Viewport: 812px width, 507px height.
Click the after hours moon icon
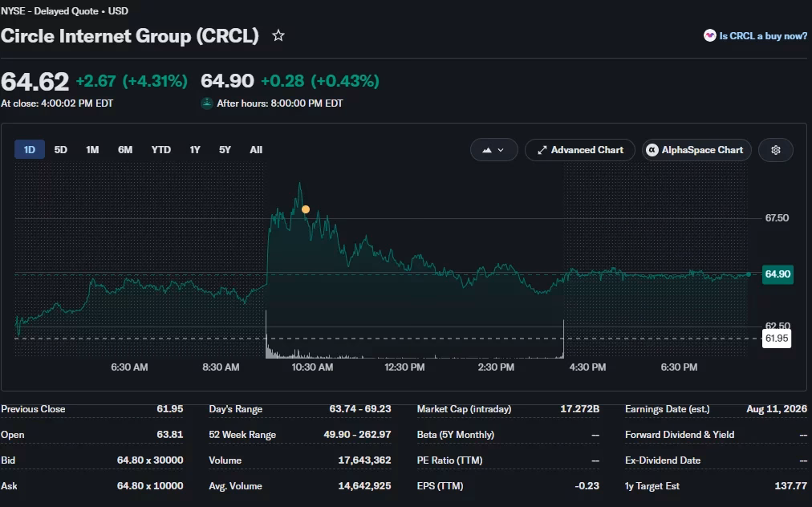(x=207, y=103)
